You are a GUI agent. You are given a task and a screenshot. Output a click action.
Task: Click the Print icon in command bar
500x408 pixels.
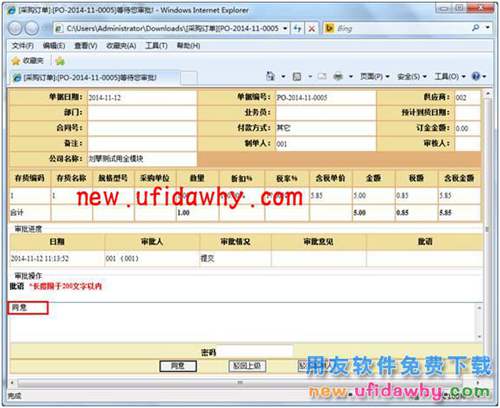[338, 77]
